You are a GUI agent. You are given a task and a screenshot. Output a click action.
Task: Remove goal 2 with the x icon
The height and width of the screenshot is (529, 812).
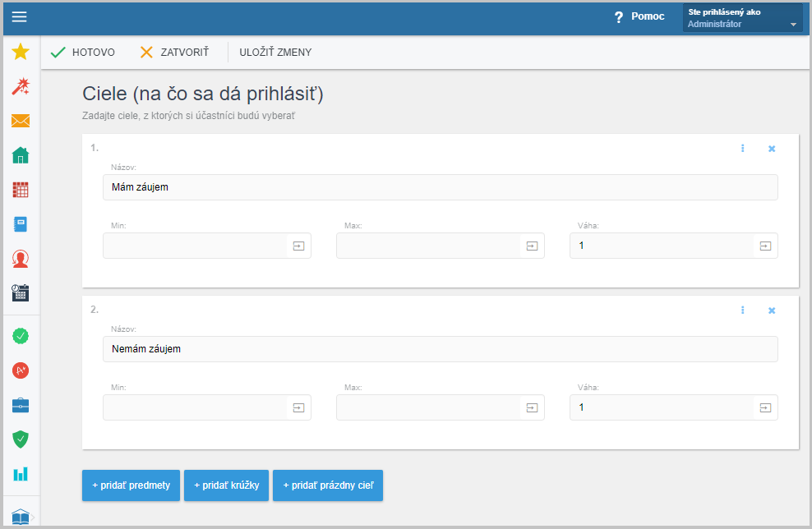(772, 310)
